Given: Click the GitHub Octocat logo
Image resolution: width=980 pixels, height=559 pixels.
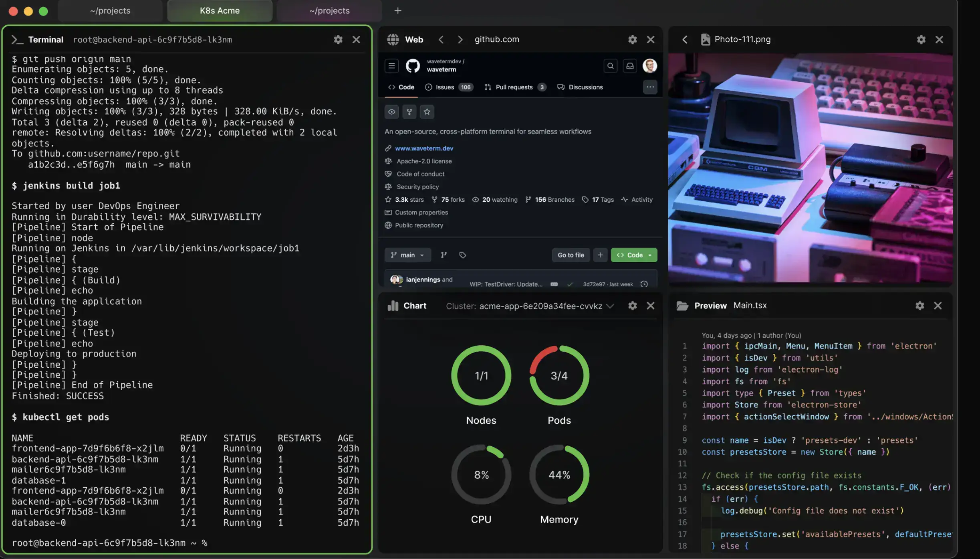Looking at the screenshot, I should pos(413,66).
